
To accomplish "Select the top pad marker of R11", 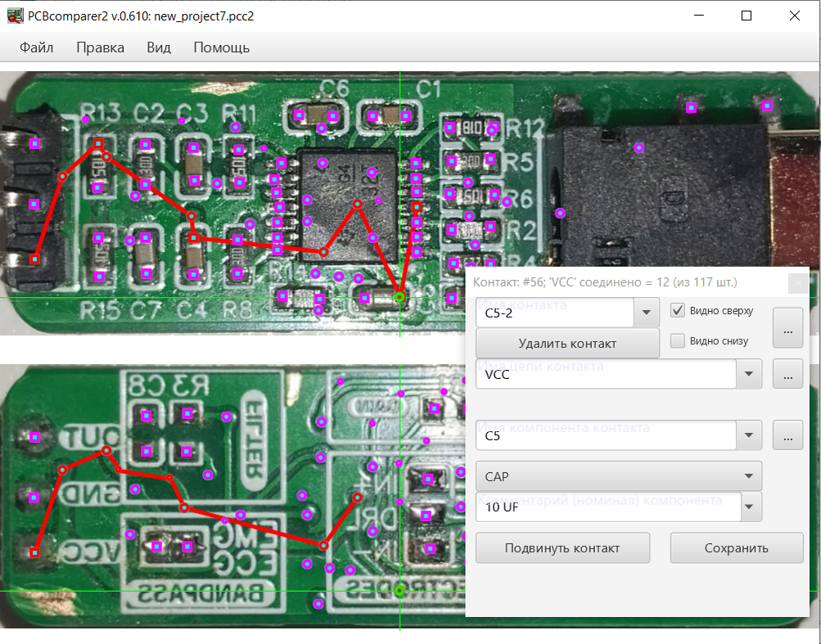I will click(239, 150).
